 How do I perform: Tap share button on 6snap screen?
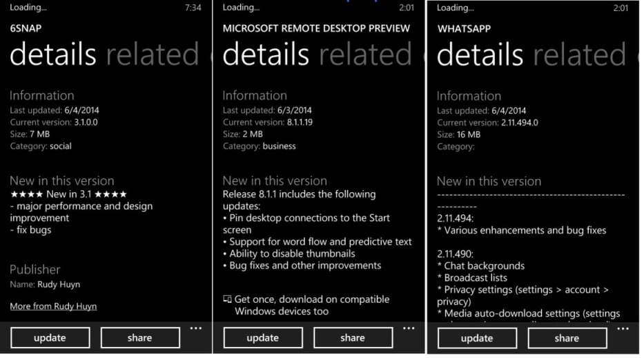140,338
